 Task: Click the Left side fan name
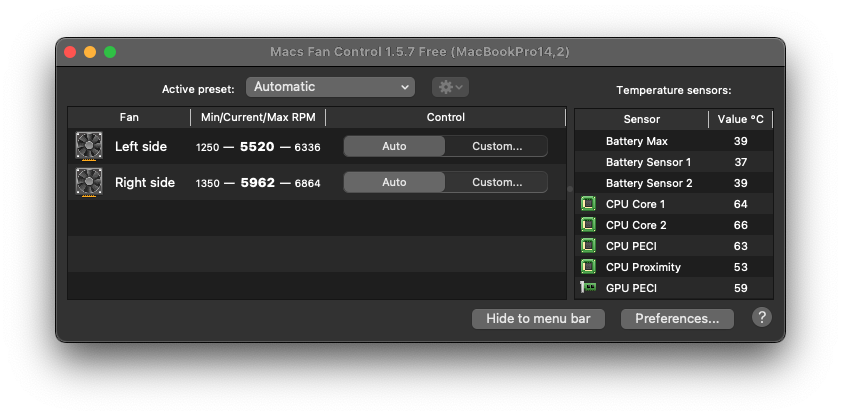click(141, 146)
